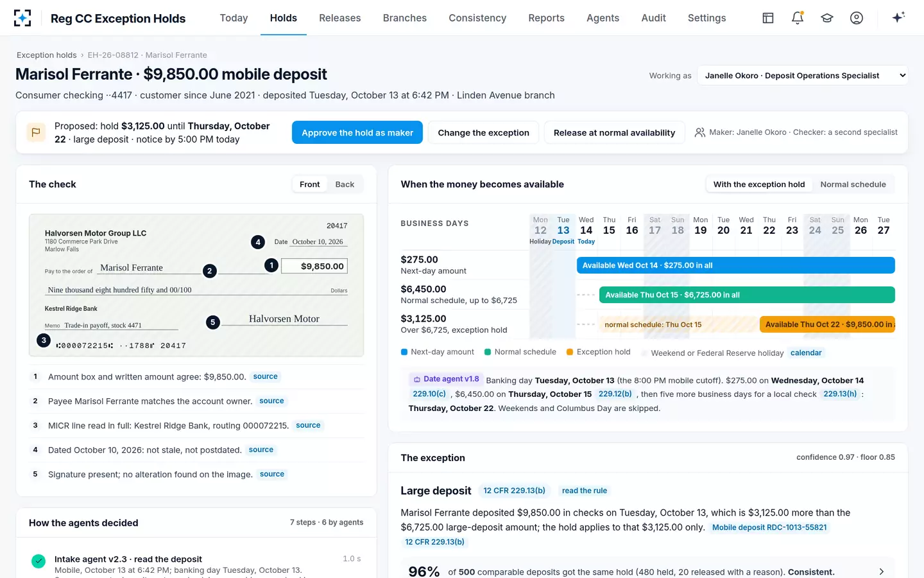Show the Front of the check
924x578 pixels.
click(309, 184)
